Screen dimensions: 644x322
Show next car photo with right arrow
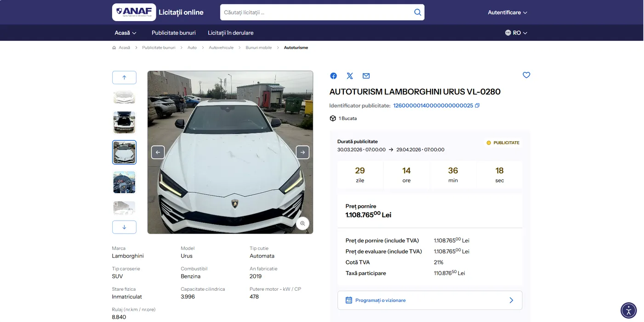pos(302,152)
